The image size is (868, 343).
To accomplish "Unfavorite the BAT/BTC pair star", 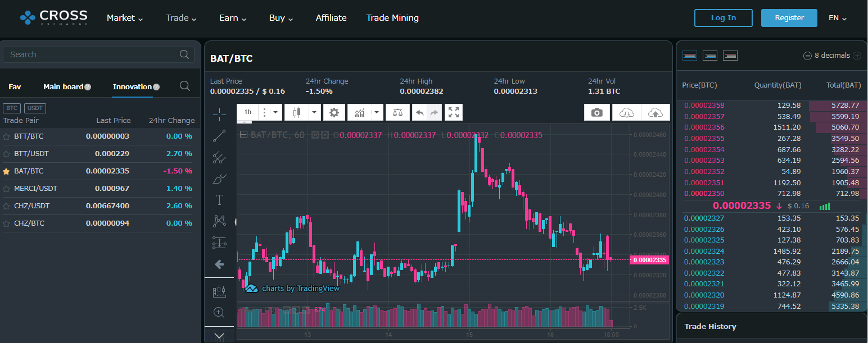I will click(6, 171).
